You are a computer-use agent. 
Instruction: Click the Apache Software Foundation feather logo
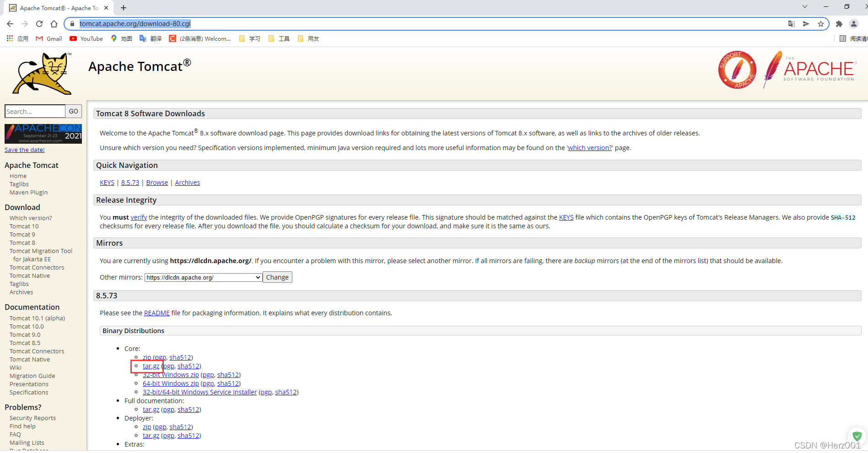[809, 70]
